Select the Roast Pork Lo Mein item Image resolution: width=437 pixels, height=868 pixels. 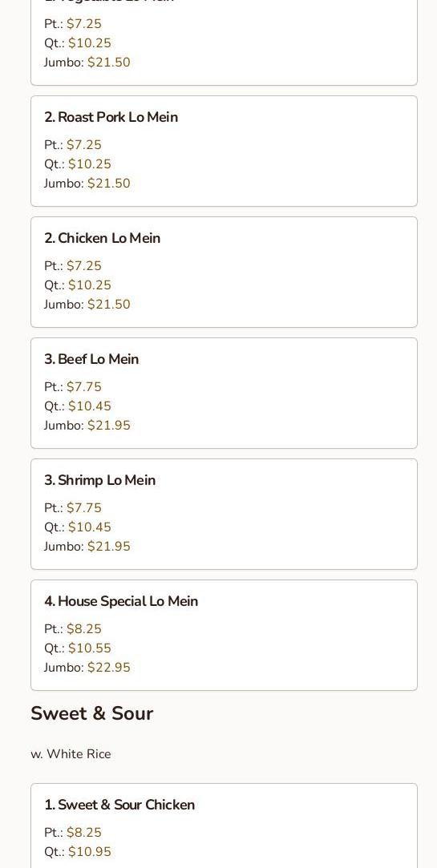point(224,151)
